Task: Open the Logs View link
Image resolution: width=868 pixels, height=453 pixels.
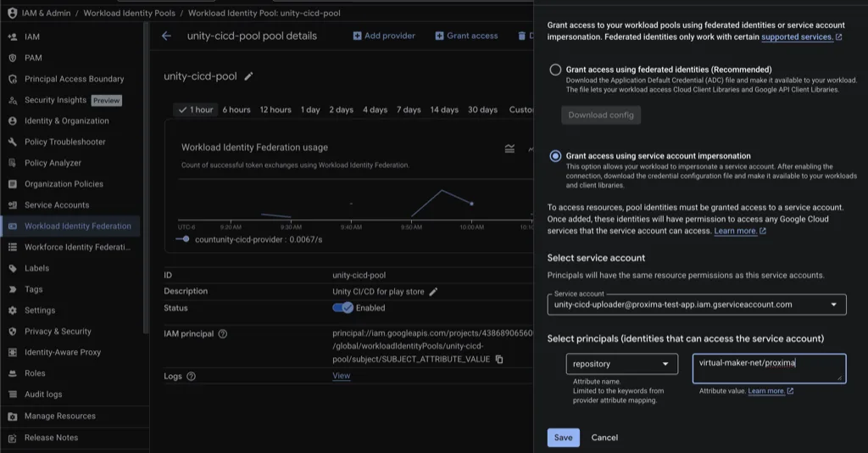Action: click(341, 376)
